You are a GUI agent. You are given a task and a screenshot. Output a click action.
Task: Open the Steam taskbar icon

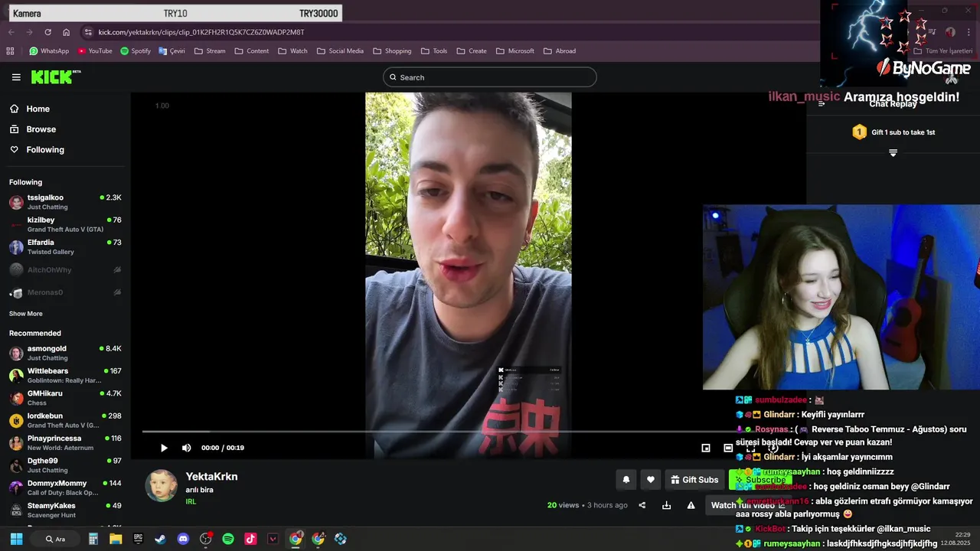point(160,539)
